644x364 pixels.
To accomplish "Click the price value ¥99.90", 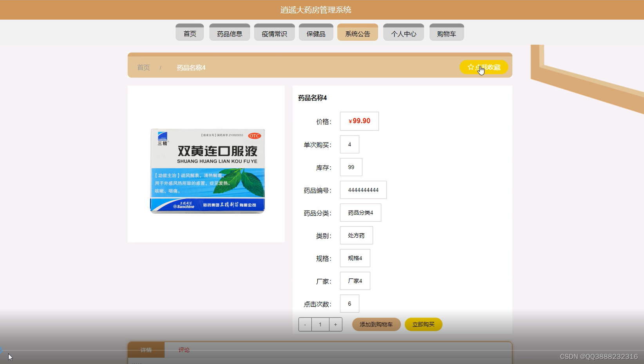I will tap(359, 121).
